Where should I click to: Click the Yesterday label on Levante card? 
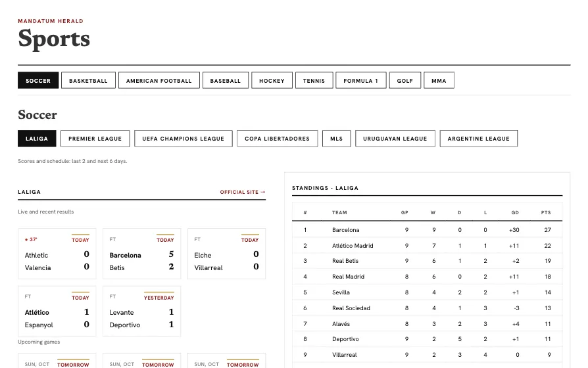[x=159, y=298]
